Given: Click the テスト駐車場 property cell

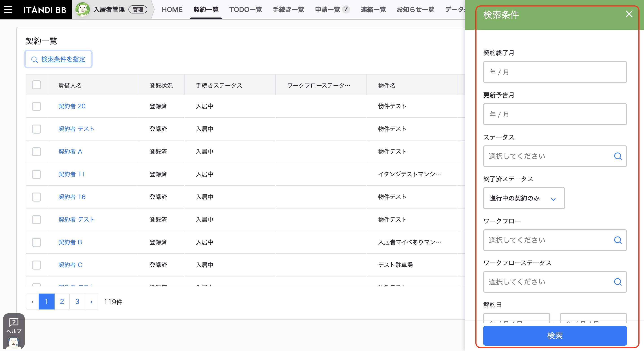Looking at the screenshot, I should [395, 265].
